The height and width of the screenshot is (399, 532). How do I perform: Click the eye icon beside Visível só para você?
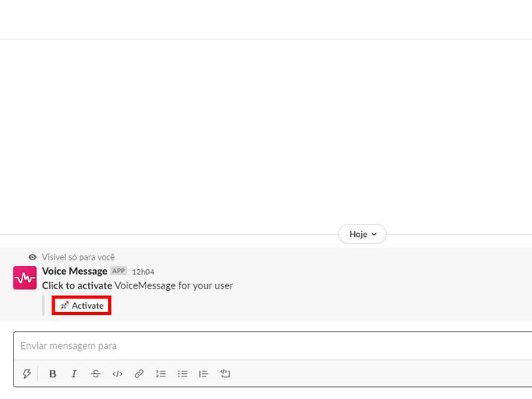[32, 257]
